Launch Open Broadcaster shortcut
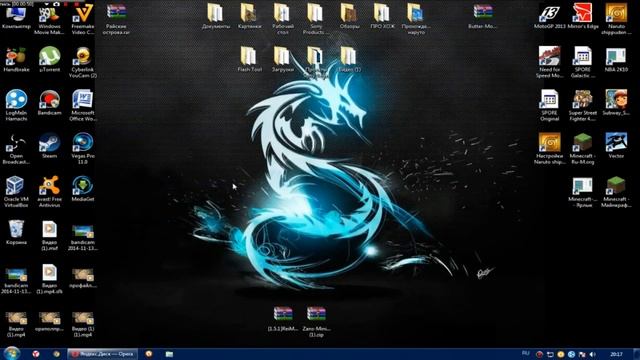 click(16, 149)
